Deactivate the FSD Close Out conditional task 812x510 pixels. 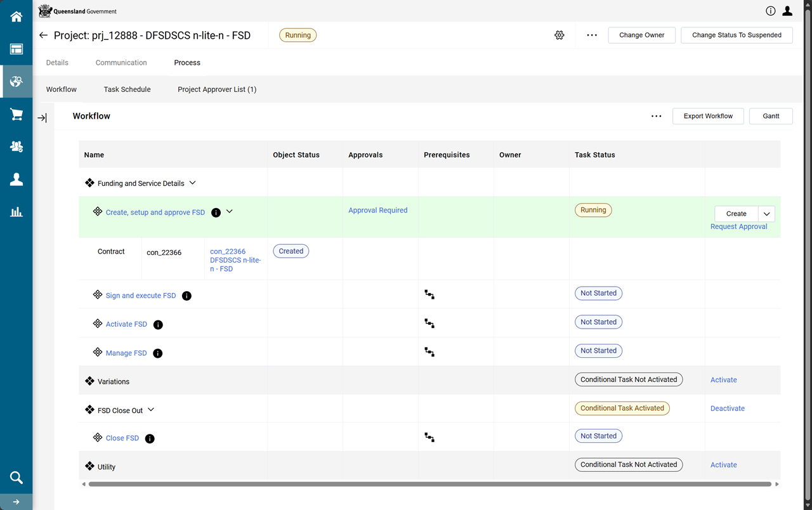coord(727,409)
